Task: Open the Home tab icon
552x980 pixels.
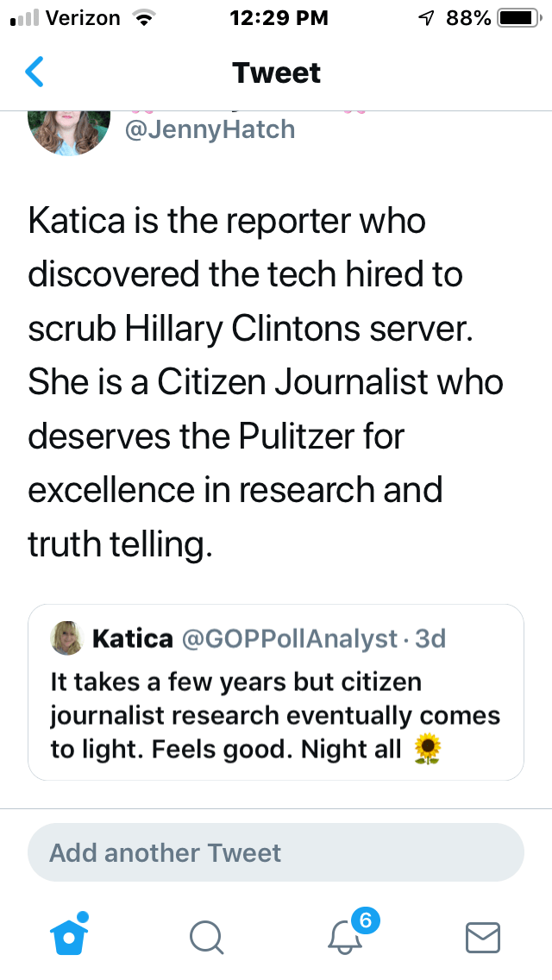Action: [70, 934]
